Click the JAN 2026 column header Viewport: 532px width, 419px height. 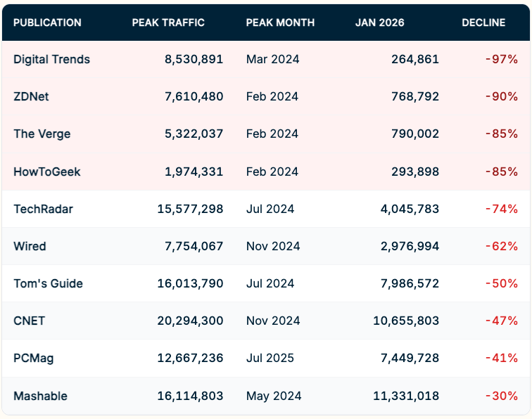pyautogui.click(x=379, y=22)
